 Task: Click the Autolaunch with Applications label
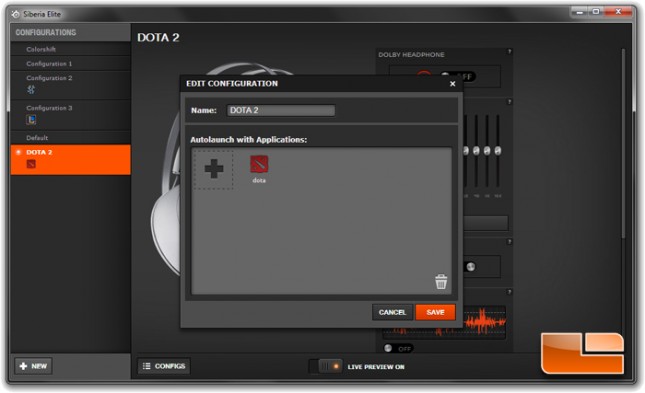[248, 140]
